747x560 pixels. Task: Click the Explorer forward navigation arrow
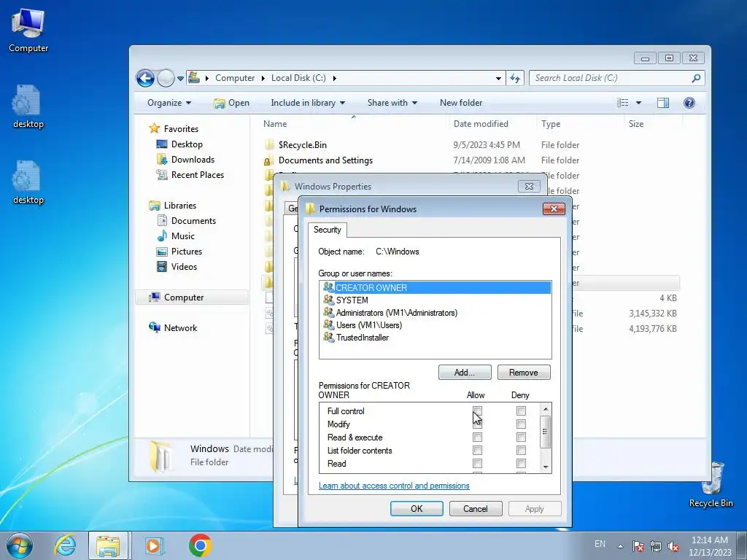[166, 78]
